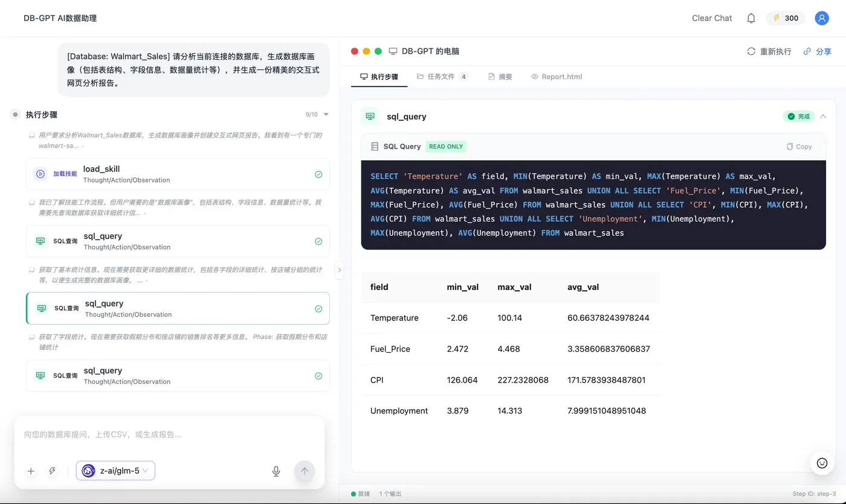The height and width of the screenshot is (504, 846).
Task: Click the 完成 status badge
Action: (x=799, y=116)
